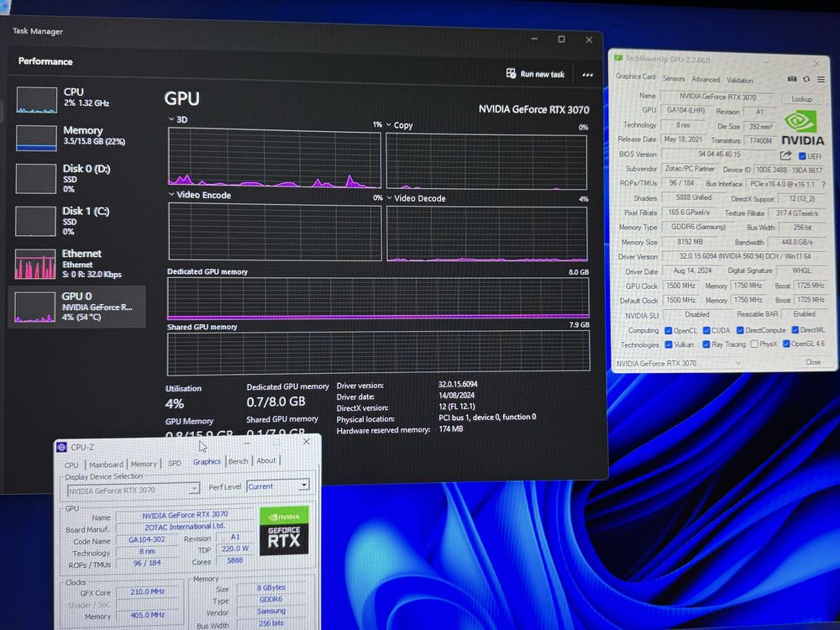The width and height of the screenshot is (840, 630).
Task: Open the GPU-Z screenshot camera icon
Action: [792, 79]
